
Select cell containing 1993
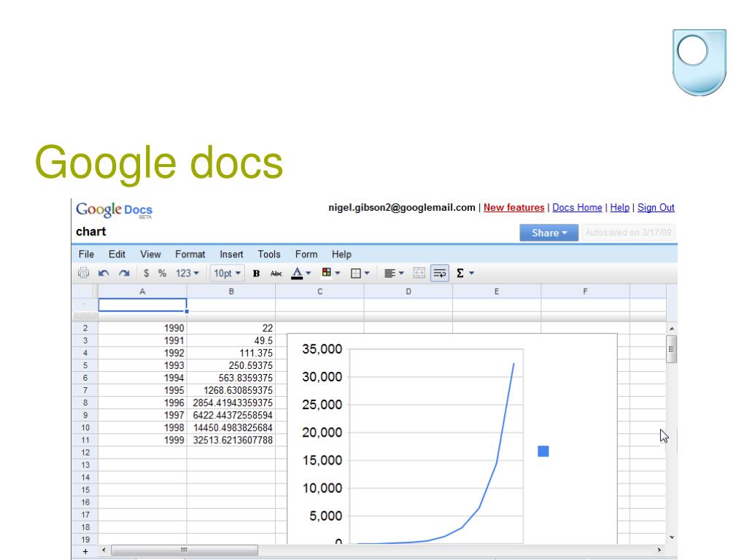142,365
